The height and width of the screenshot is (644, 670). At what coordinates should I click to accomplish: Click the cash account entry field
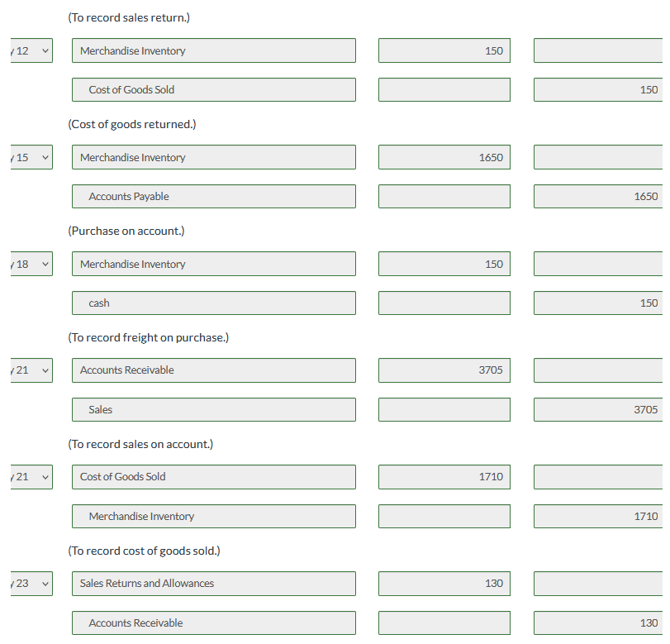click(213, 303)
